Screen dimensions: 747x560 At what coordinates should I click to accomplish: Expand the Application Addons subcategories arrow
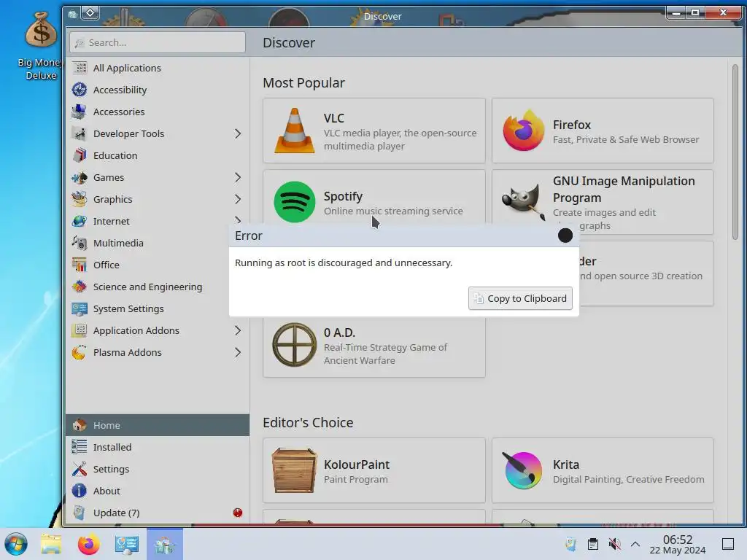238,331
